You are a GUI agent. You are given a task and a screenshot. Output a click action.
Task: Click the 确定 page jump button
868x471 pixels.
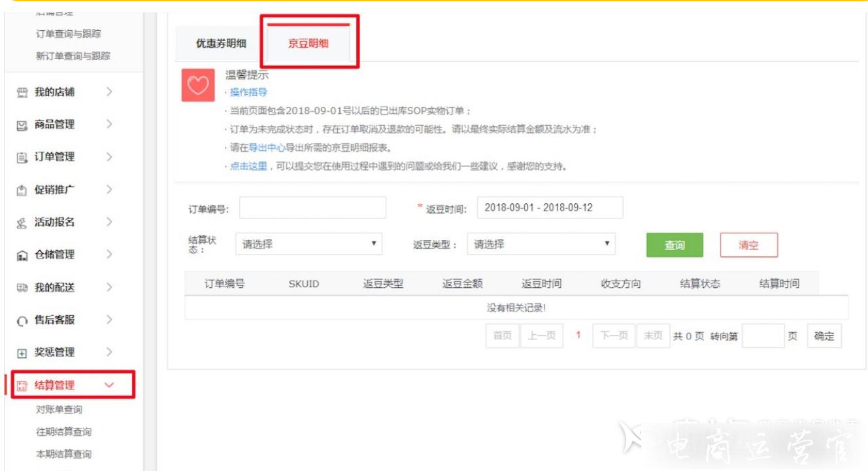coord(824,336)
